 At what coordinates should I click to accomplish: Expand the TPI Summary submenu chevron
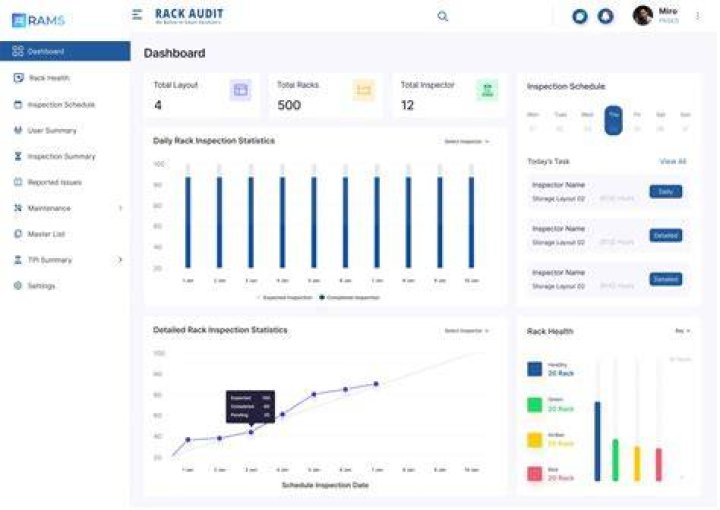tap(120, 260)
